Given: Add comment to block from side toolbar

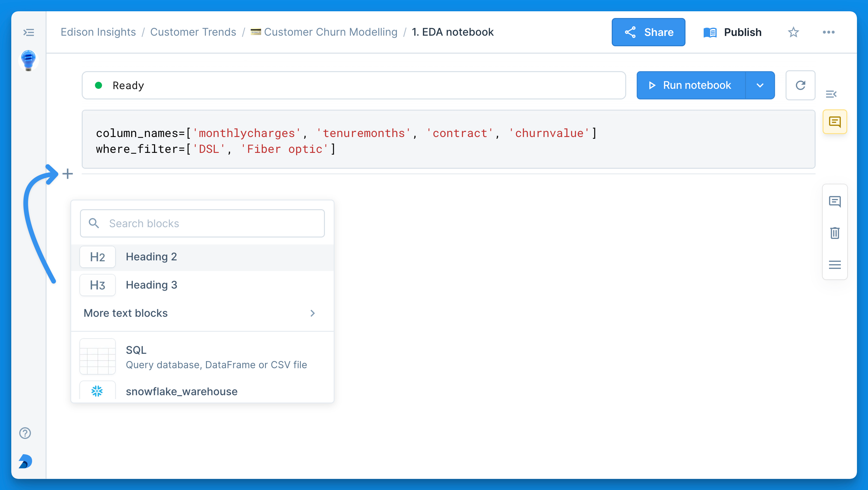Looking at the screenshot, I should click(x=835, y=201).
